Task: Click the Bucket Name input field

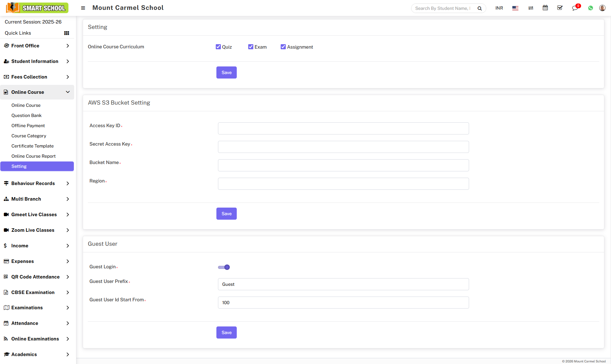Action: (343, 165)
